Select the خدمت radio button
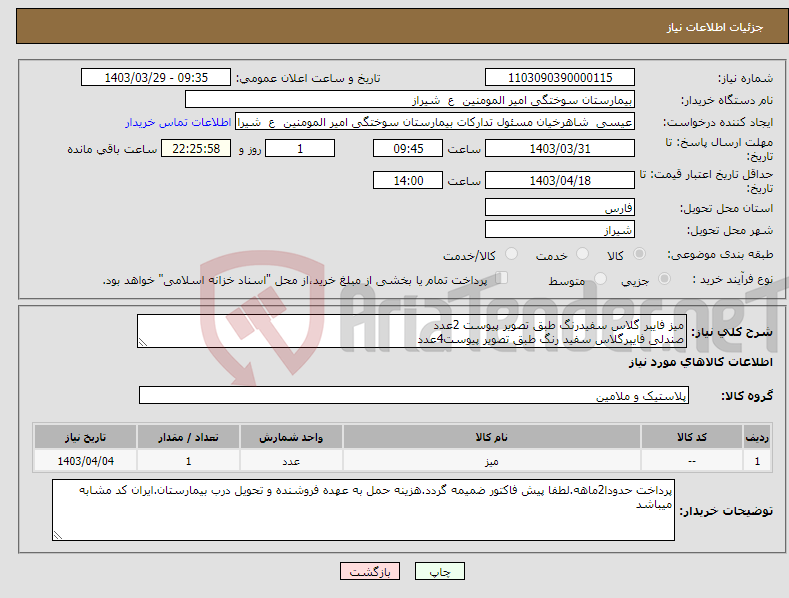 (x=582, y=254)
